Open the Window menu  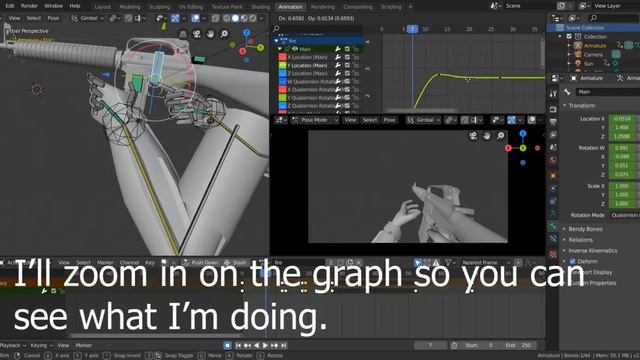(x=53, y=6)
